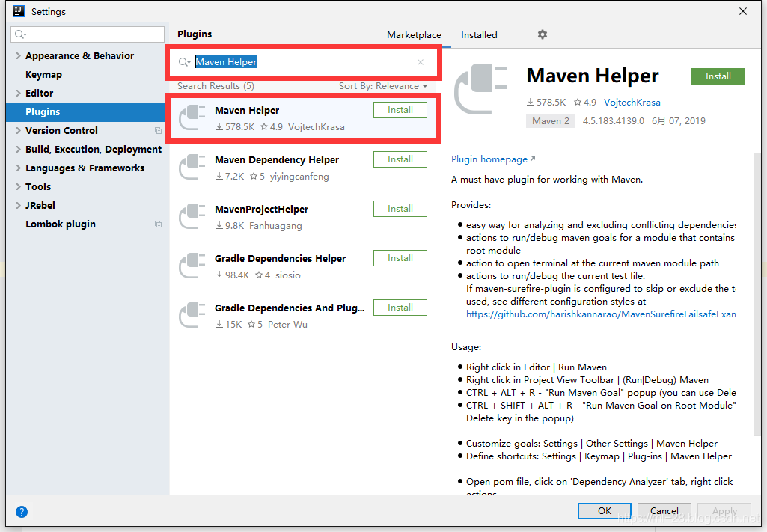Install Maven Dependency Helper plugin
Screen dimensions: 767x532
point(400,159)
